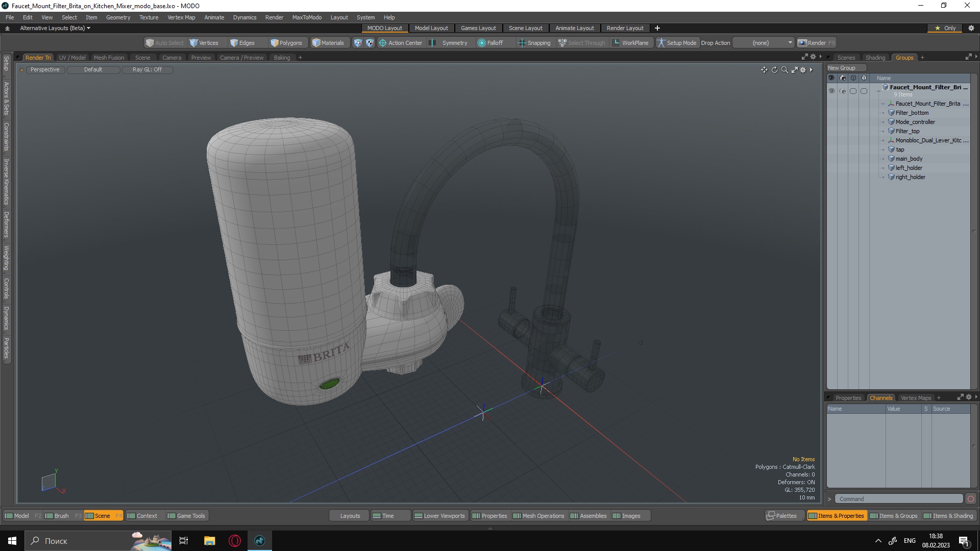
Task: Open the Perspective view type dropdown
Action: (45, 70)
